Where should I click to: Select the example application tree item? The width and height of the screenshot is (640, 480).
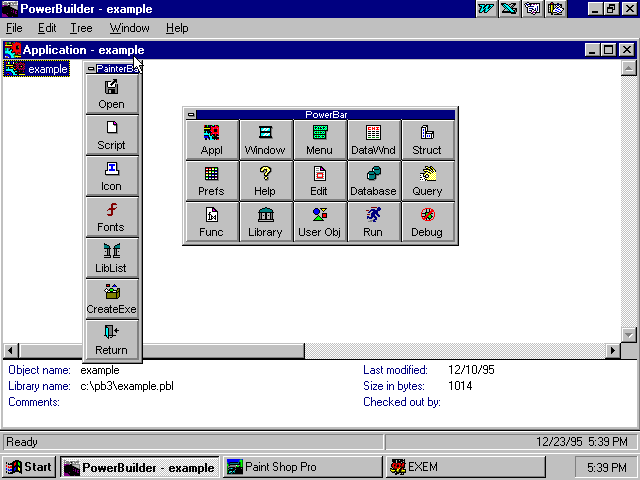pyautogui.click(x=36, y=69)
